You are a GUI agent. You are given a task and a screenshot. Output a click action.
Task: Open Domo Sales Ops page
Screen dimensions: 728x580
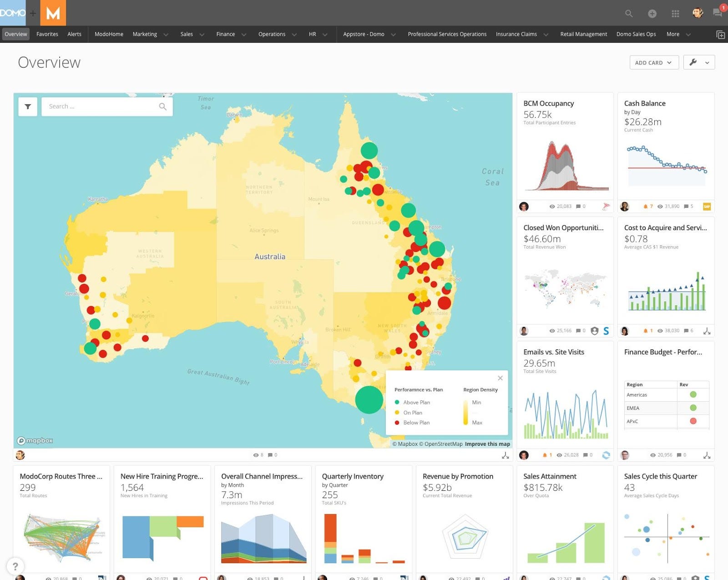point(636,34)
